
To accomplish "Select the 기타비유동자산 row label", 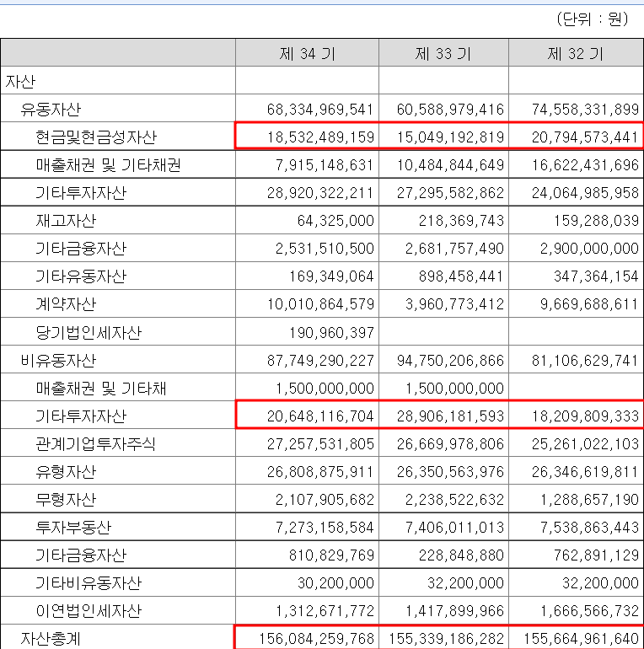I will 89,582.
